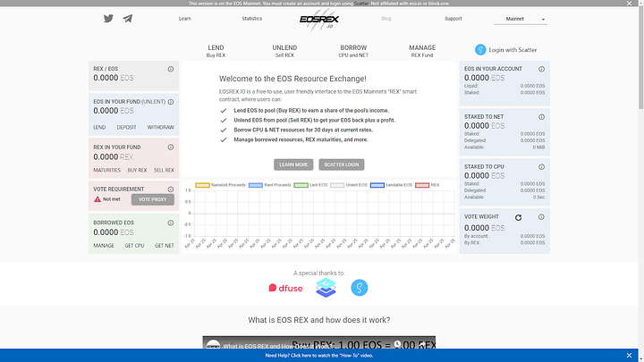Show info for REX in your fund
This screenshot has height=362, width=644.
[171, 147]
